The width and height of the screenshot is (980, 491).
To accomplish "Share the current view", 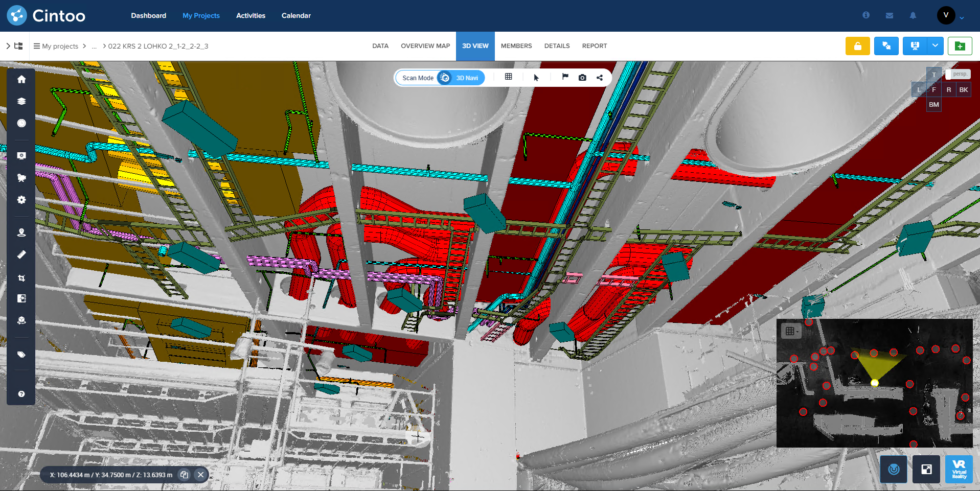I will pyautogui.click(x=600, y=78).
